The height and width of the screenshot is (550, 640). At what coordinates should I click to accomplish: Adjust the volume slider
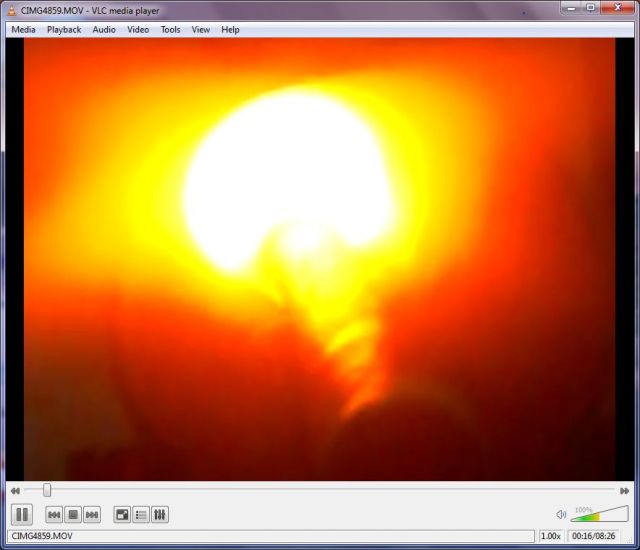tap(599, 514)
